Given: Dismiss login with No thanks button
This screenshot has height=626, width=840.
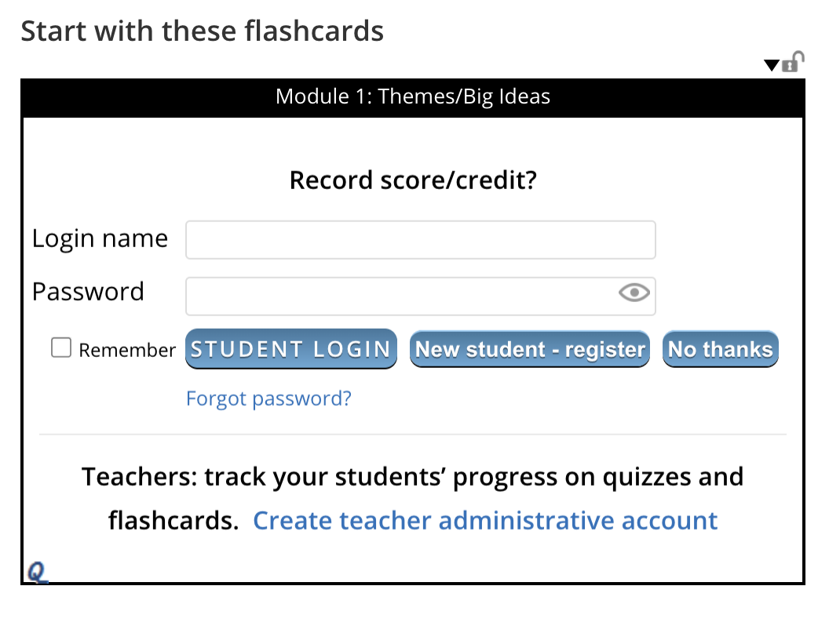Looking at the screenshot, I should point(721,350).
